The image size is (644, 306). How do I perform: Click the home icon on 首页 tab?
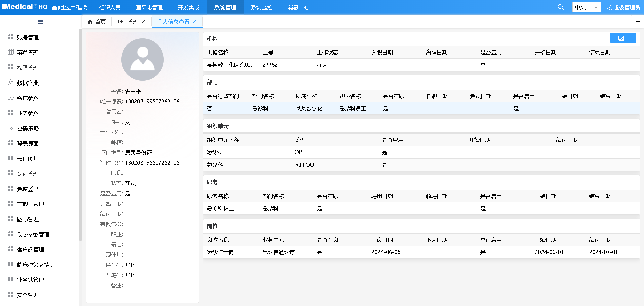[90, 21]
